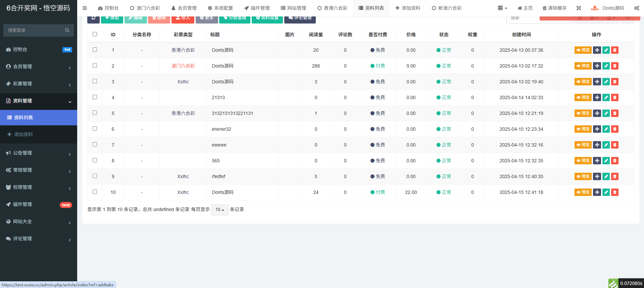This screenshot has width=644, height=288.
Task: Click the drag-move icon for row 3
Action: (597, 82)
